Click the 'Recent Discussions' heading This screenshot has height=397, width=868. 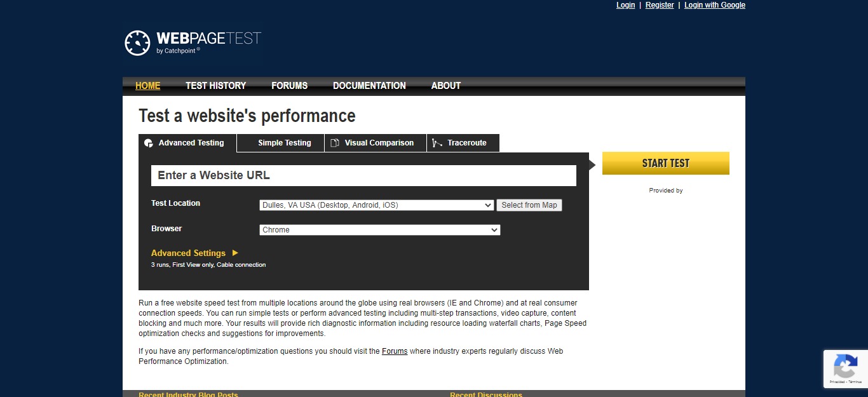[x=486, y=394]
